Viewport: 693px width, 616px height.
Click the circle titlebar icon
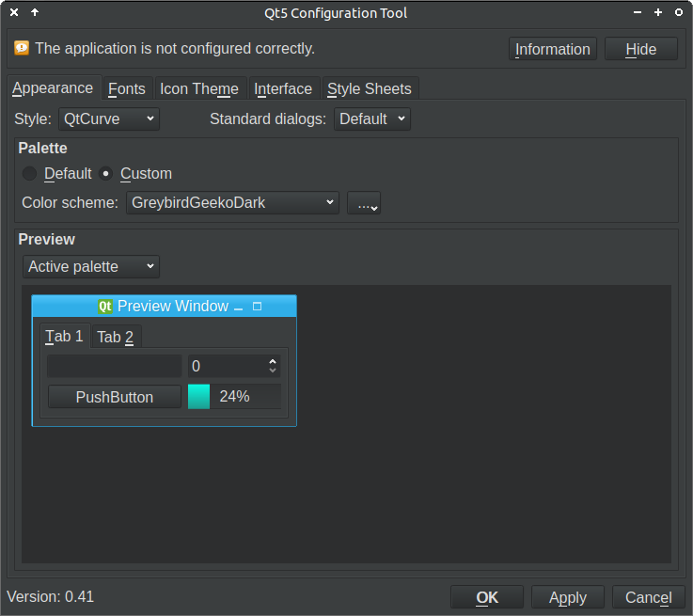pyautogui.click(x=679, y=12)
